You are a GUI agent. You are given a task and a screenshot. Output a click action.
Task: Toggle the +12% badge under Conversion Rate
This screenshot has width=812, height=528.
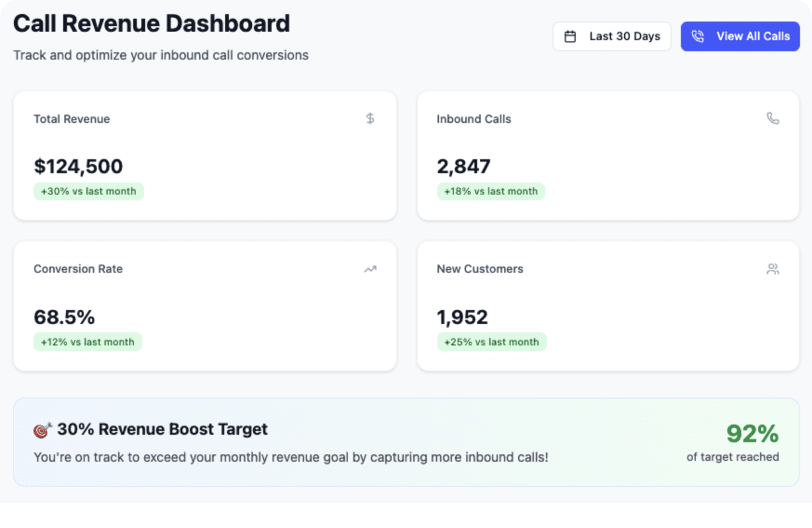coord(88,341)
